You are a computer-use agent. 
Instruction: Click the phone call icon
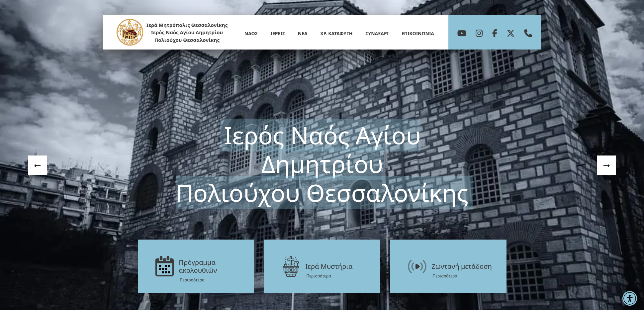(x=528, y=33)
